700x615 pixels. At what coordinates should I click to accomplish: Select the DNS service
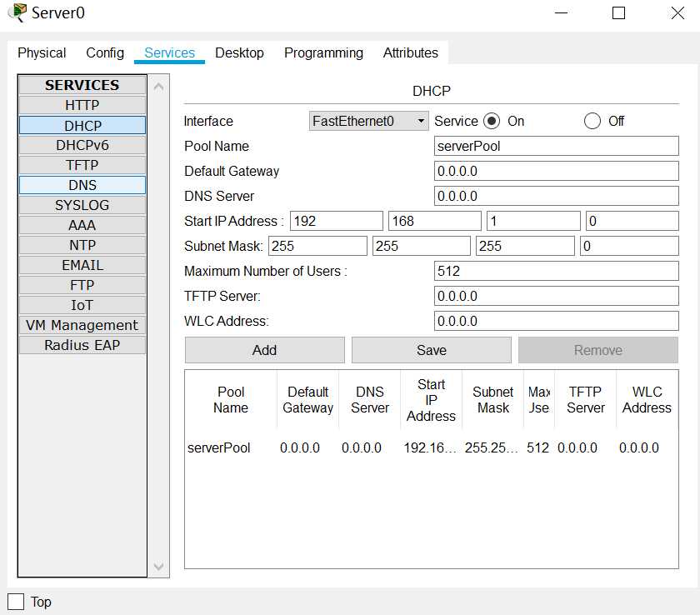[x=82, y=185]
